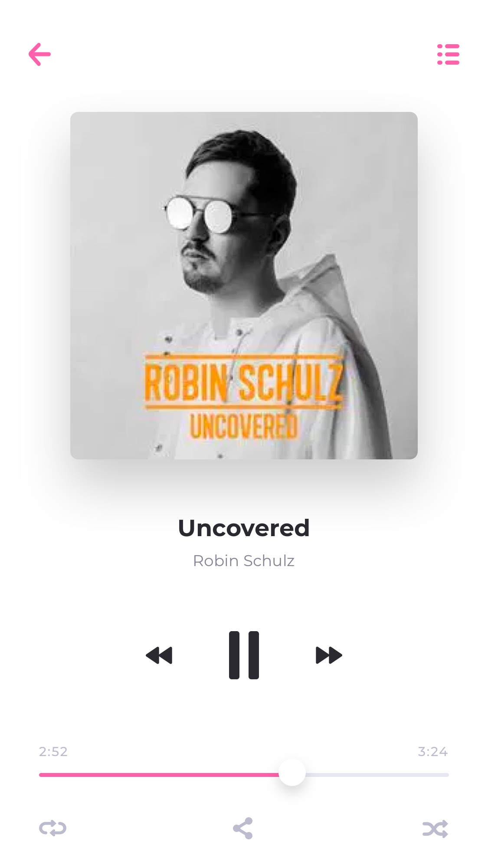The image size is (488, 868).
Task: Open the playlist queue icon
Action: tap(448, 54)
